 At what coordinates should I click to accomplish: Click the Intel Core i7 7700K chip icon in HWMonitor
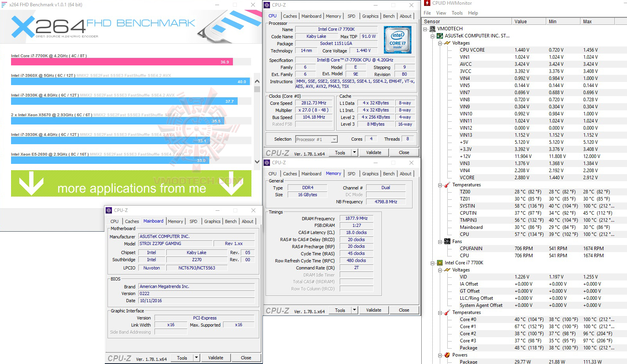pos(439,263)
